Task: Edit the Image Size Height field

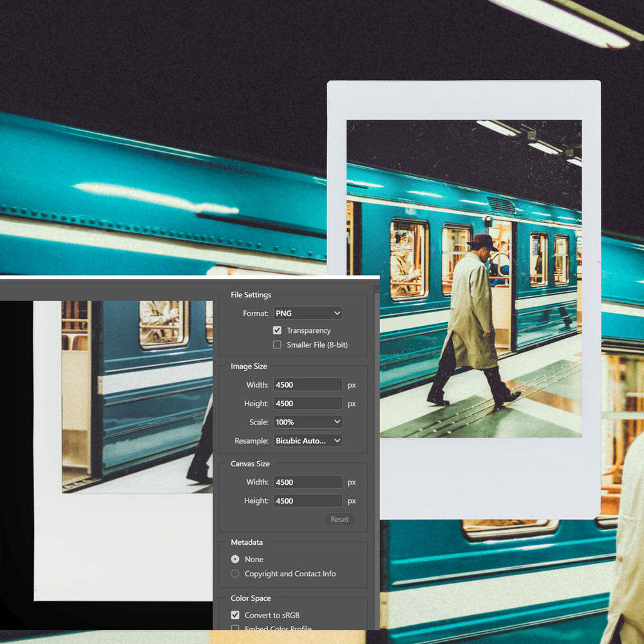Action: click(307, 403)
